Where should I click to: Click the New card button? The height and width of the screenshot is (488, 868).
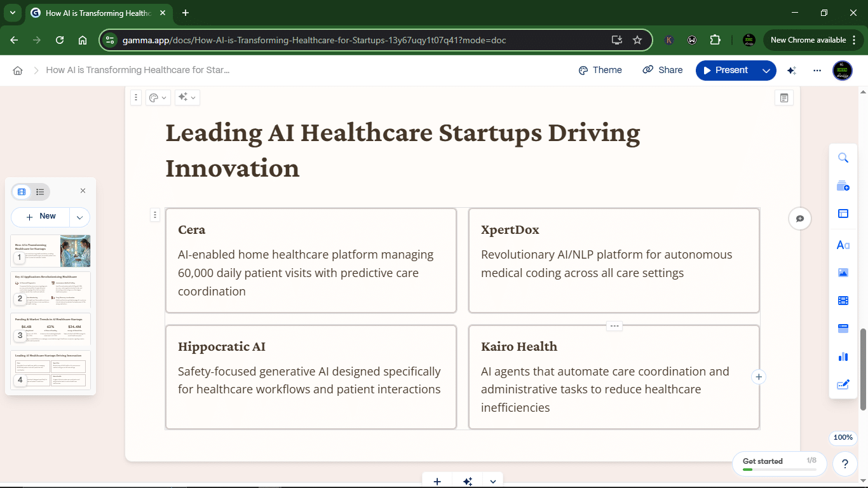point(41,217)
